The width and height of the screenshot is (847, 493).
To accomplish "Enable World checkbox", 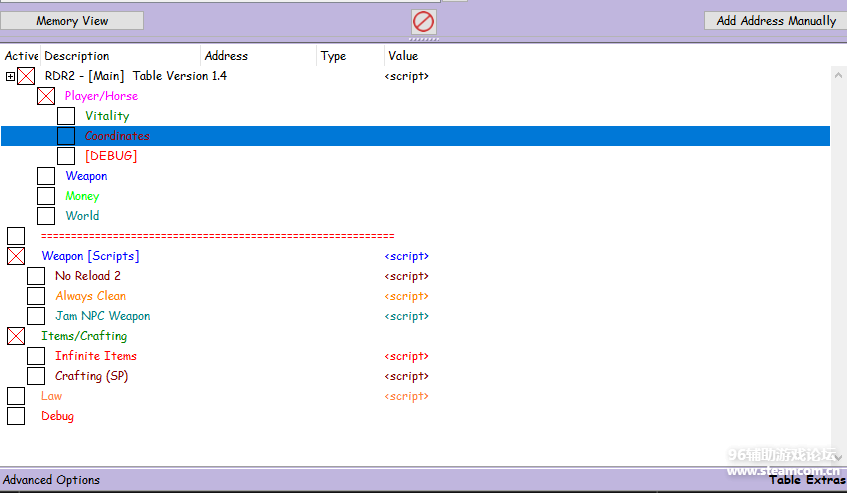I will [46, 216].
